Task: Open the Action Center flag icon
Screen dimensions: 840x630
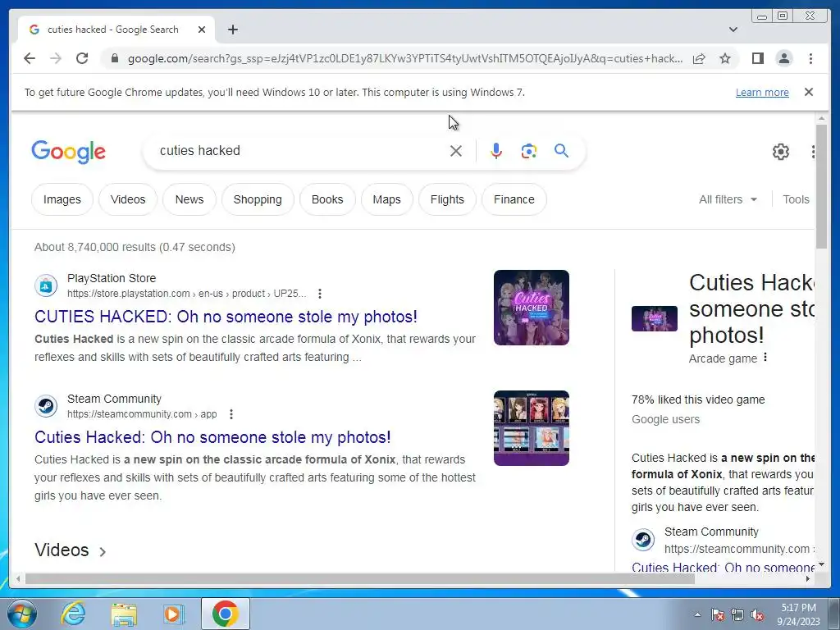Action: pyautogui.click(x=717, y=614)
